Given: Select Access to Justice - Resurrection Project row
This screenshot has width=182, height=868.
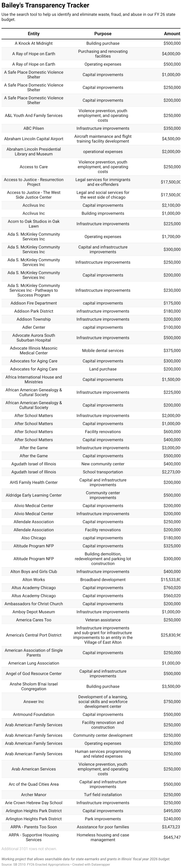Looking at the screenshot, I should [34, 182].
